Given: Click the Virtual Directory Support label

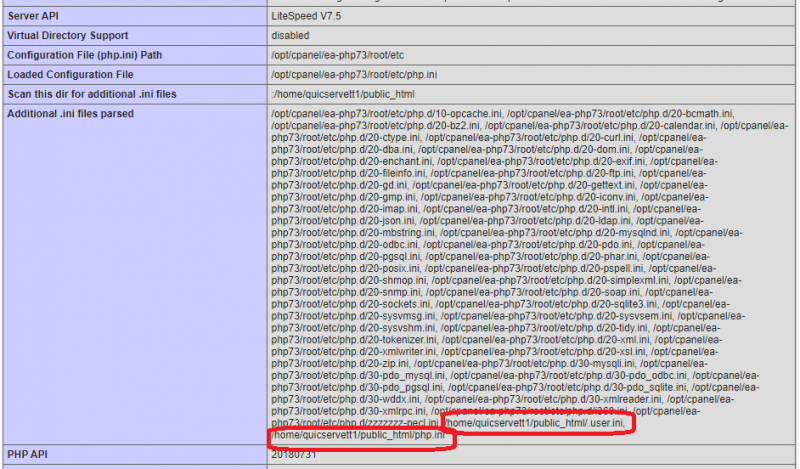Looking at the screenshot, I should [x=70, y=35].
